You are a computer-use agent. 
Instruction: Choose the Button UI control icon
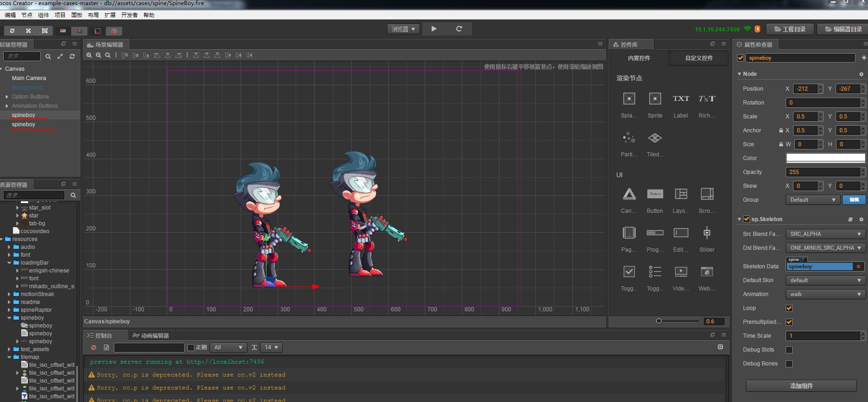[x=655, y=194]
